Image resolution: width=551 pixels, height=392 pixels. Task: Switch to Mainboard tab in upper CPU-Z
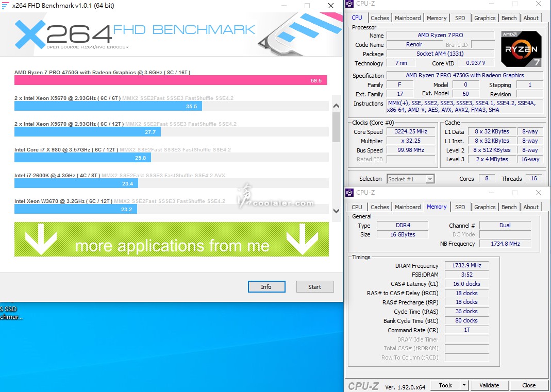click(408, 18)
